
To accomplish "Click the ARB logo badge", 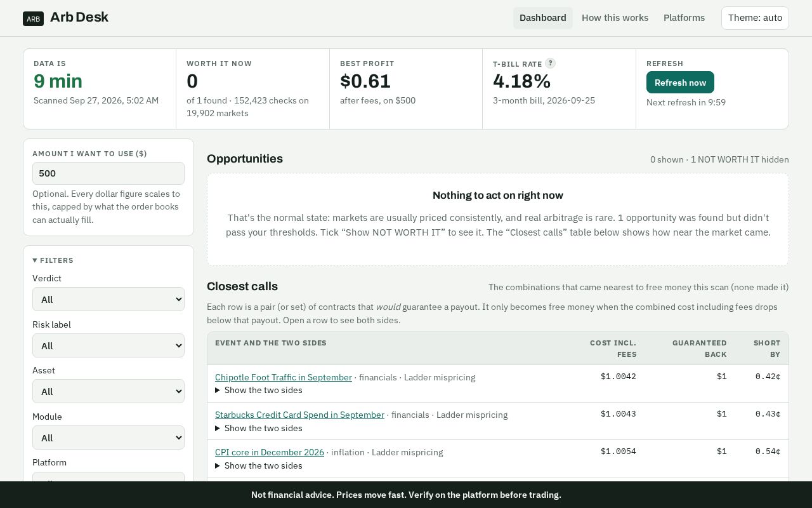I will [33, 18].
